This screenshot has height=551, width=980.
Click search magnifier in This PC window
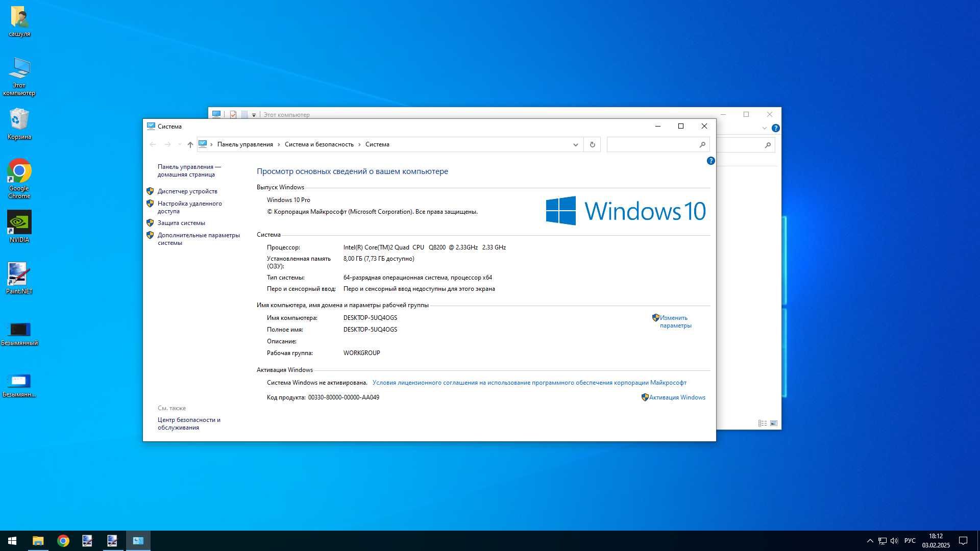(x=768, y=145)
